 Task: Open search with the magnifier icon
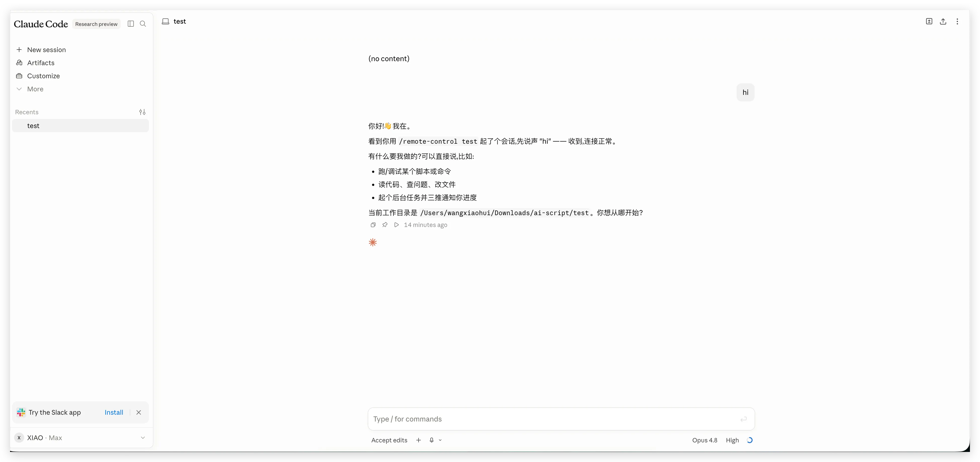[x=143, y=24]
